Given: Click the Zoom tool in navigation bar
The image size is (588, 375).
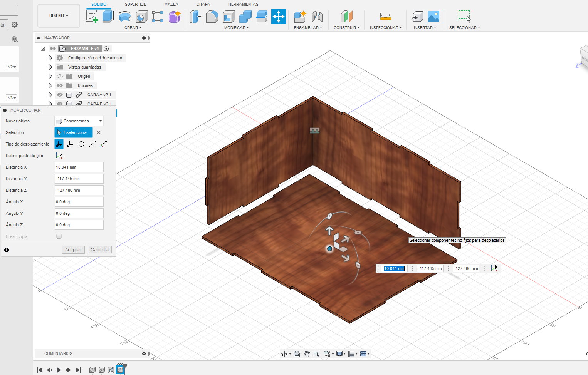Looking at the screenshot, I should (x=316, y=354).
